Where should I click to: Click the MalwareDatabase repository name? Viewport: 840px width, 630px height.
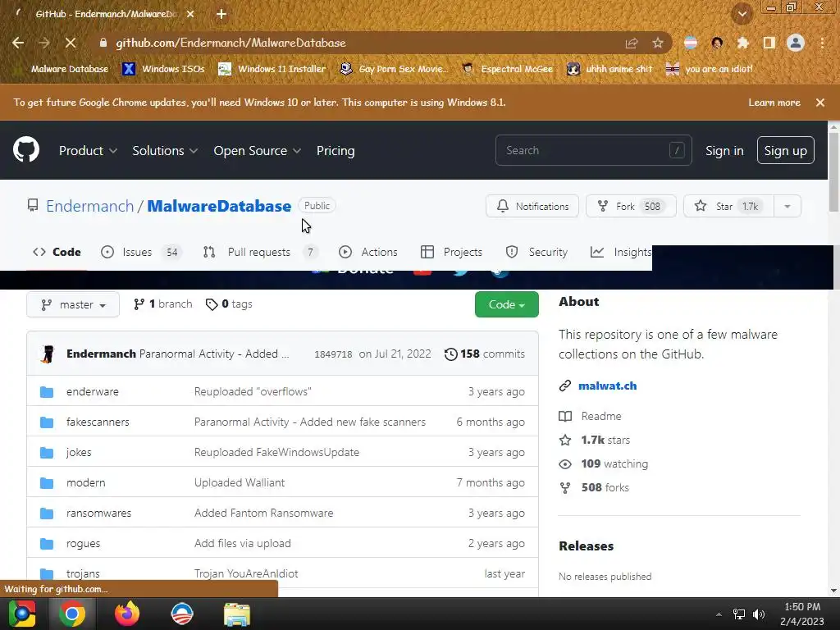point(219,206)
